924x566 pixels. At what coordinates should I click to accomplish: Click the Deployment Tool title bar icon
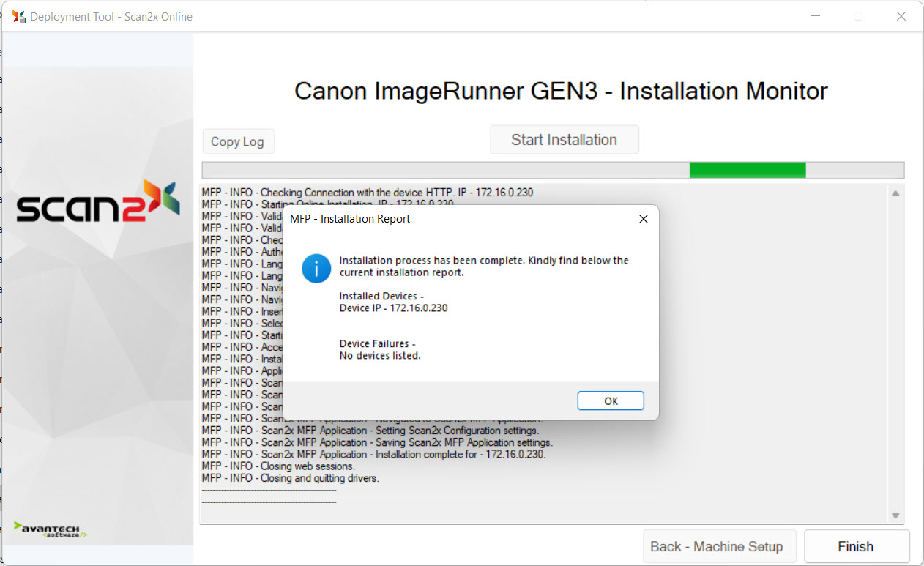click(19, 16)
